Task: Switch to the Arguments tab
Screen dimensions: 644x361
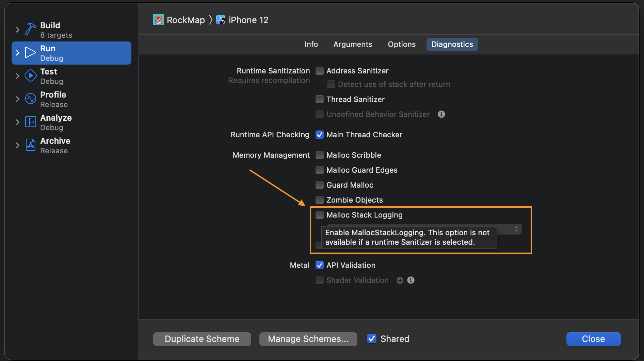Action: click(353, 45)
